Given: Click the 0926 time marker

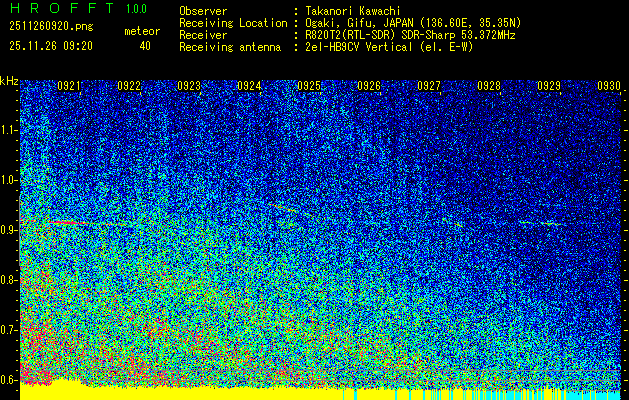Looking at the screenshot, I should click(369, 86).
